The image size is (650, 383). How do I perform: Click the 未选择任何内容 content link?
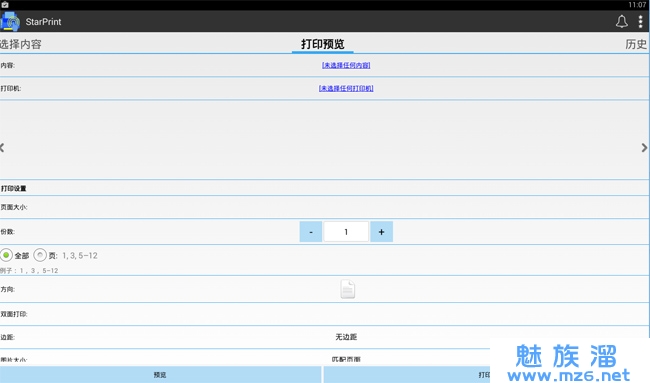[x=346, y=65]
